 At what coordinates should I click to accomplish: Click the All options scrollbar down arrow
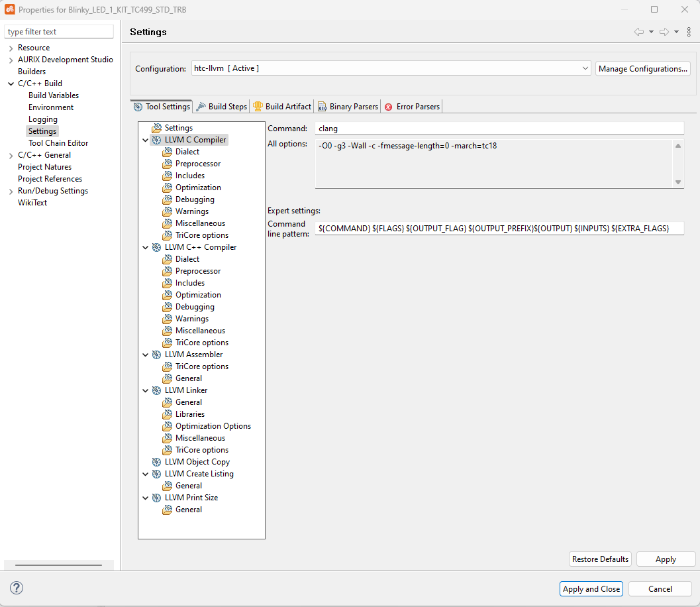(x=677, y=182)
